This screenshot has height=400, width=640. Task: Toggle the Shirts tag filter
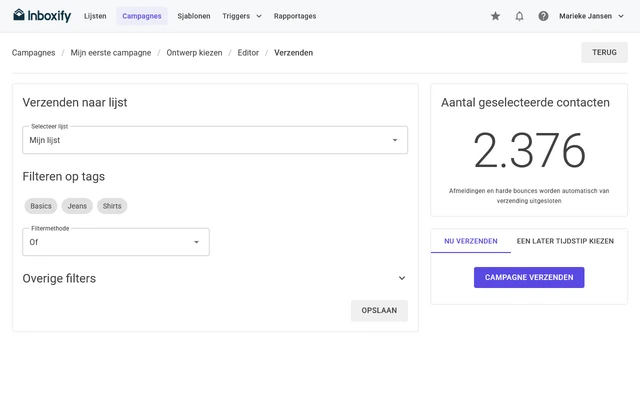pyautogui.click(x=112, y=206)
